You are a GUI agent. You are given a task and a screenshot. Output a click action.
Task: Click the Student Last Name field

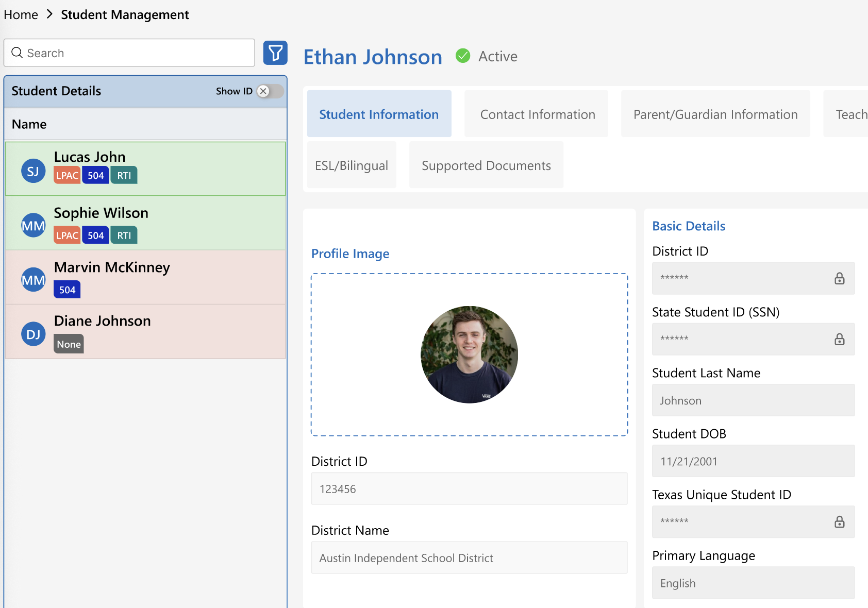(753, 400)
